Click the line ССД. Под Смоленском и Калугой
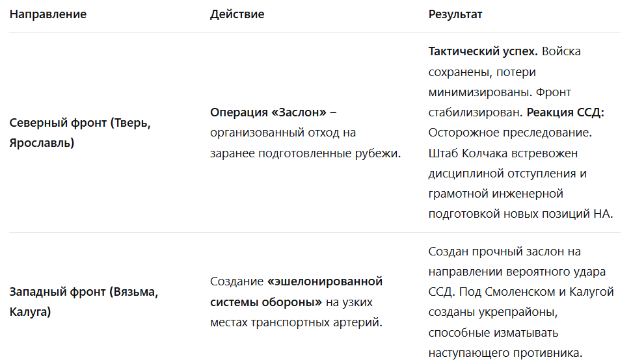 (521, 292)
